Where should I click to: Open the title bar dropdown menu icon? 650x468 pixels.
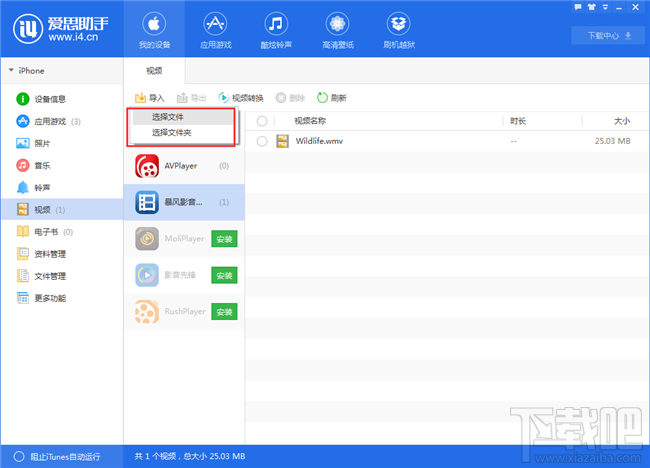point(605,7)
